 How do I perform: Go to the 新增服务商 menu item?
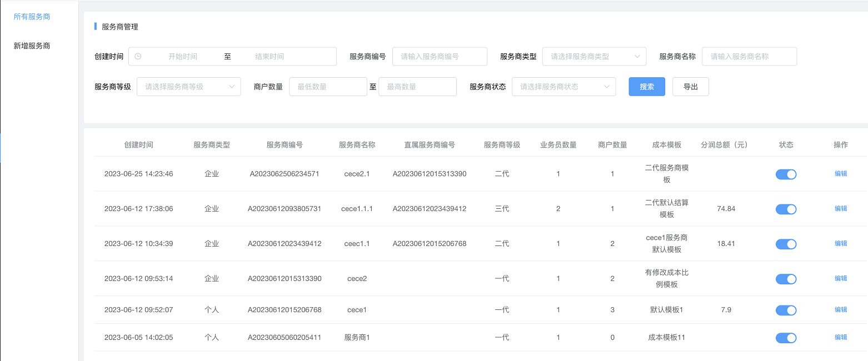(x=32, y=46)
